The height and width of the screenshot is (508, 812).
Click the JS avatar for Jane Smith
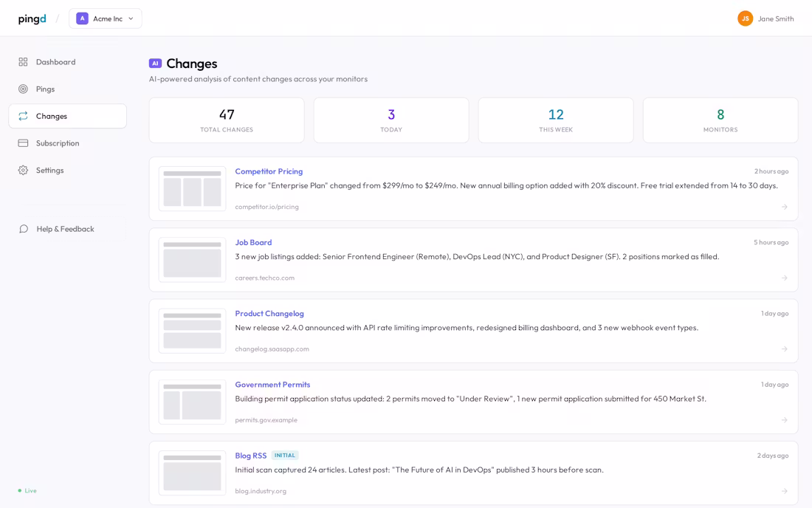click(745, 18)
